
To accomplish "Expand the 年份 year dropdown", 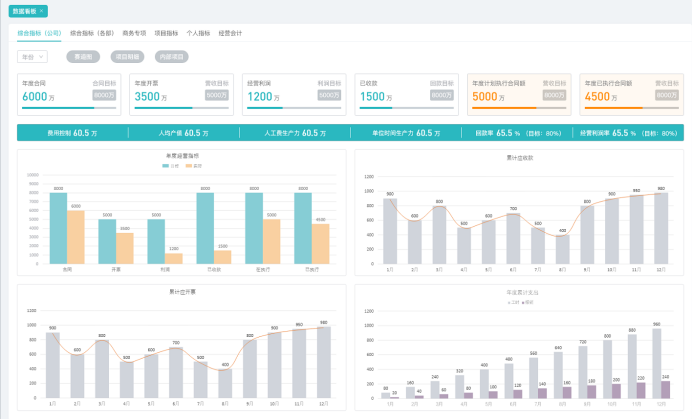I will point(32,57).
